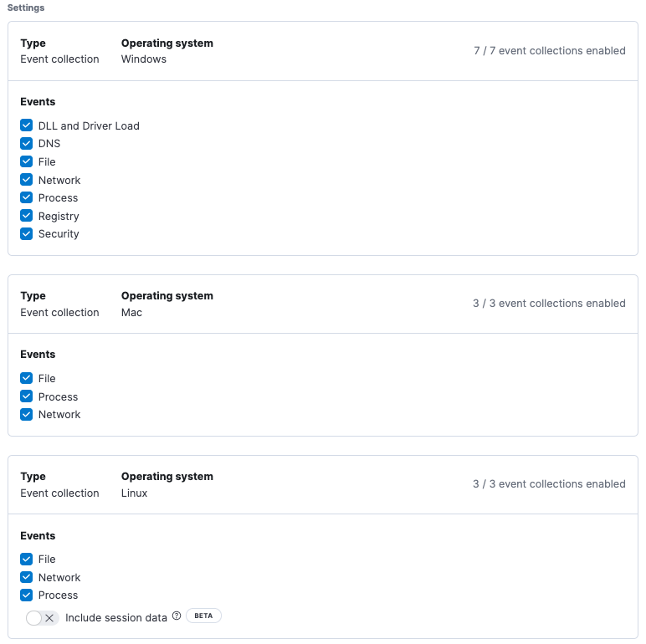Click the DLL and Driver Load label
Screen dimensions: 646x644
(x=89, y=125)
